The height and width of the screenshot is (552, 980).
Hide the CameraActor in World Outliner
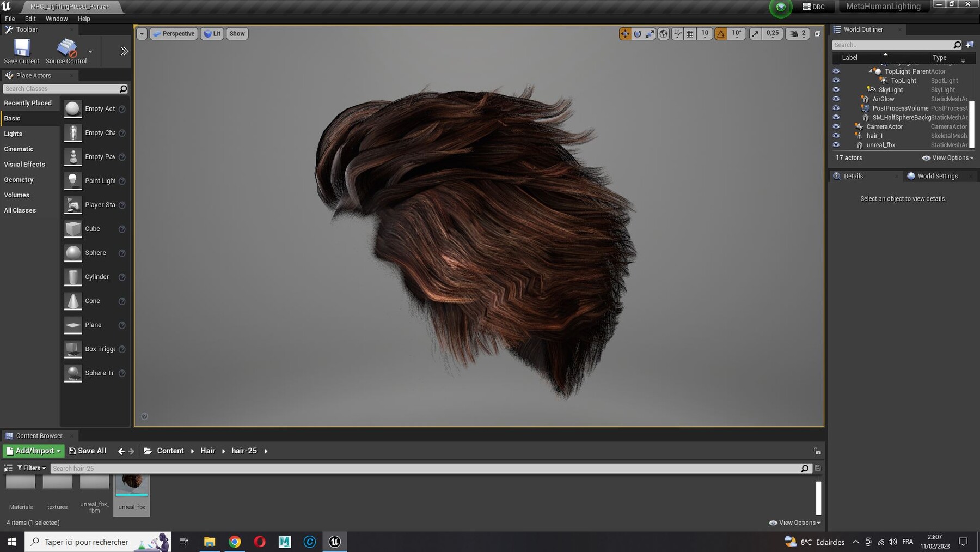[836, 126]
